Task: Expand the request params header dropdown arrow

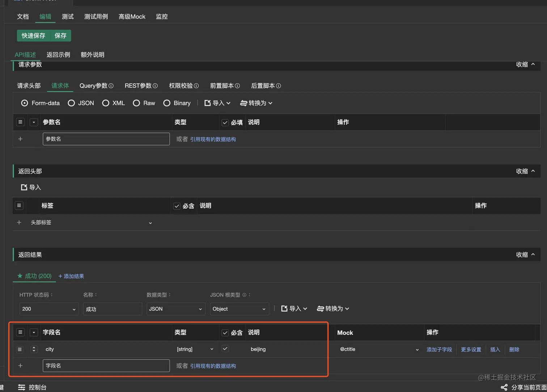Action: (34, 122)
